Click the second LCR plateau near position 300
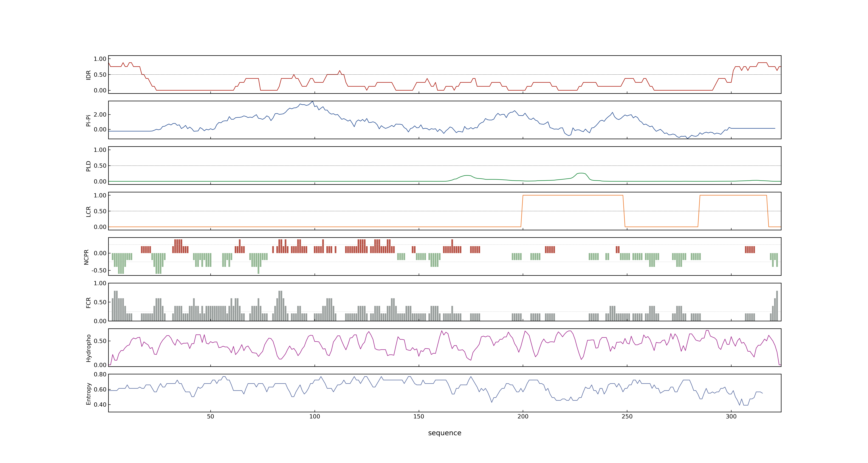868x463 pixels. pyautogui.click(x=733, y=195)
